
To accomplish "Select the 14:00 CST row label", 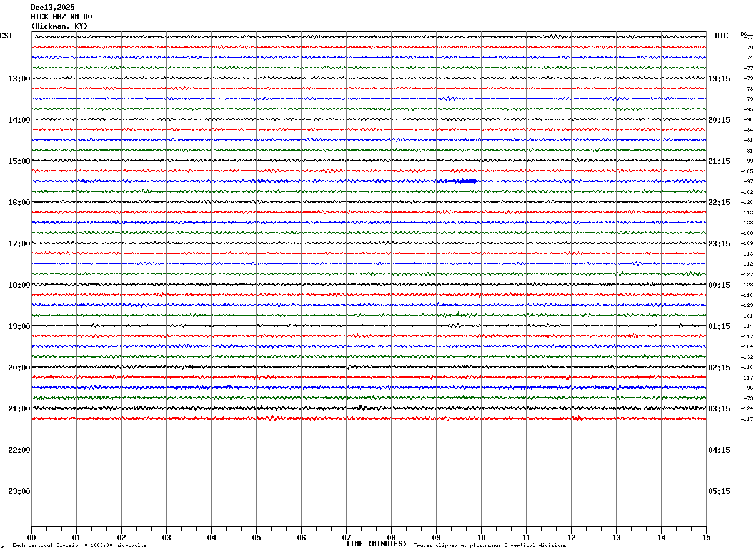I will pyautogui.click(x=19, y=120).
